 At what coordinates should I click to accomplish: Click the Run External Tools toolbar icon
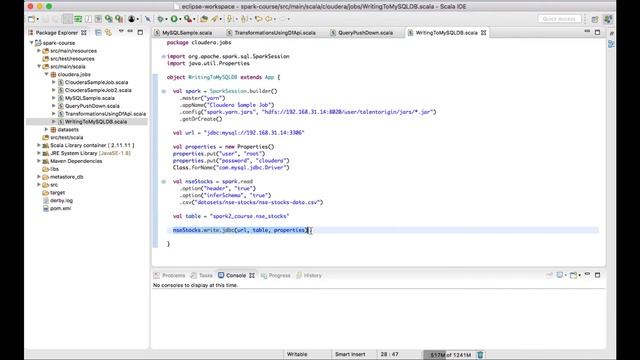pos(188,19)
